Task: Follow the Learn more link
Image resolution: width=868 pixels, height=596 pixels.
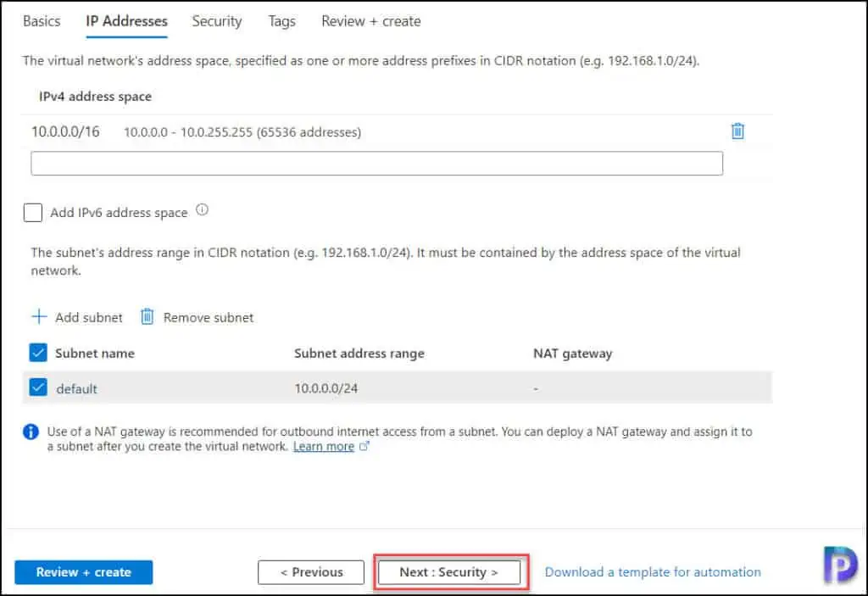Action: [x=323, y=447]
